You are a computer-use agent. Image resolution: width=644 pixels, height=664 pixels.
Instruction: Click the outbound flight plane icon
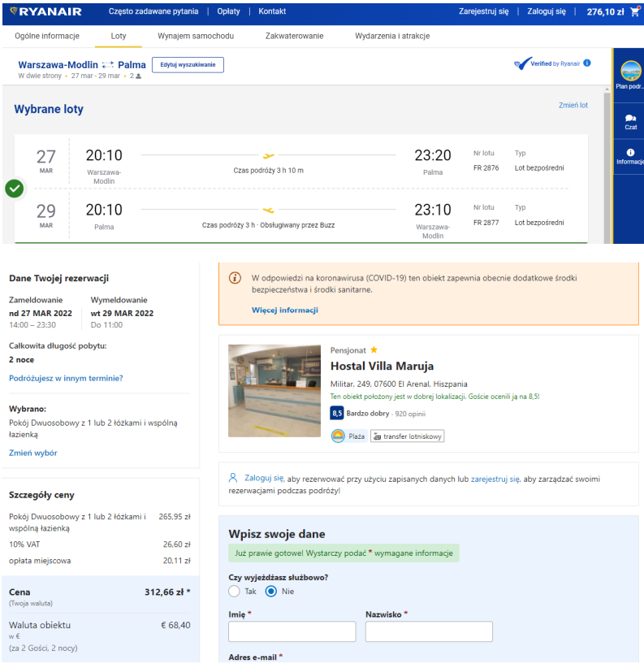(268, 156)
